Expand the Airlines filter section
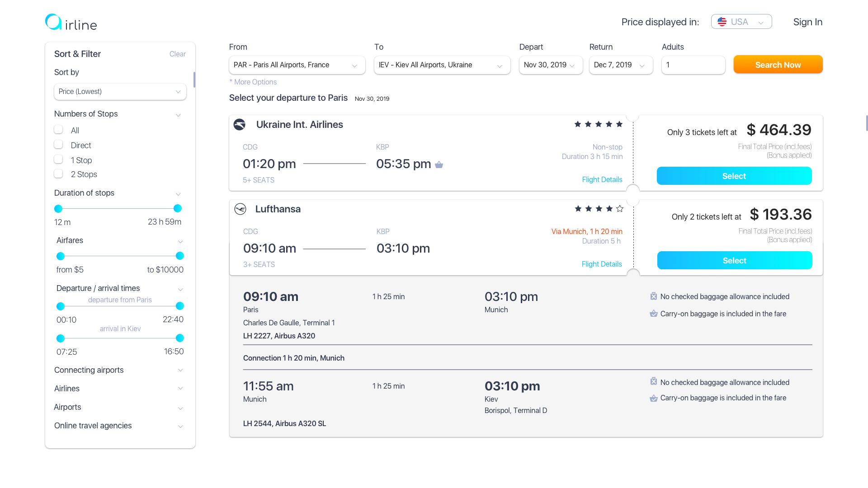This screenshot has width=868, height=488. point(180,388)
